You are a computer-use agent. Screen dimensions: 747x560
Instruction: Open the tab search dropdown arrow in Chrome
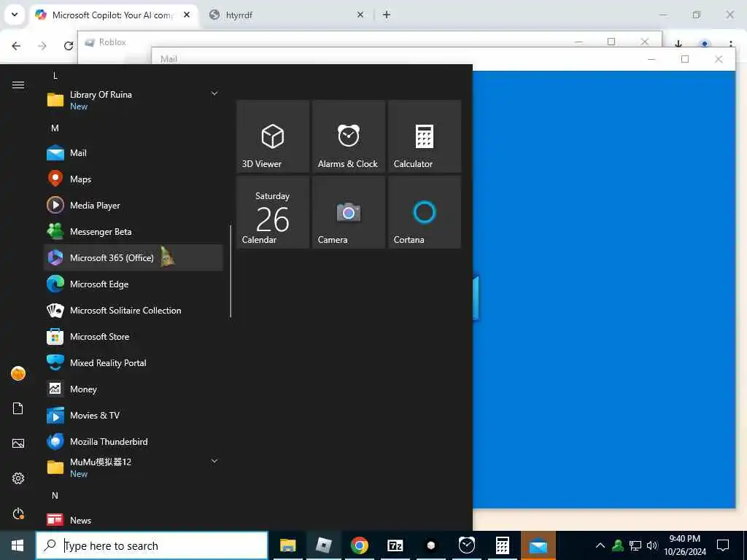pyautogui.click(x=15, y=15)
